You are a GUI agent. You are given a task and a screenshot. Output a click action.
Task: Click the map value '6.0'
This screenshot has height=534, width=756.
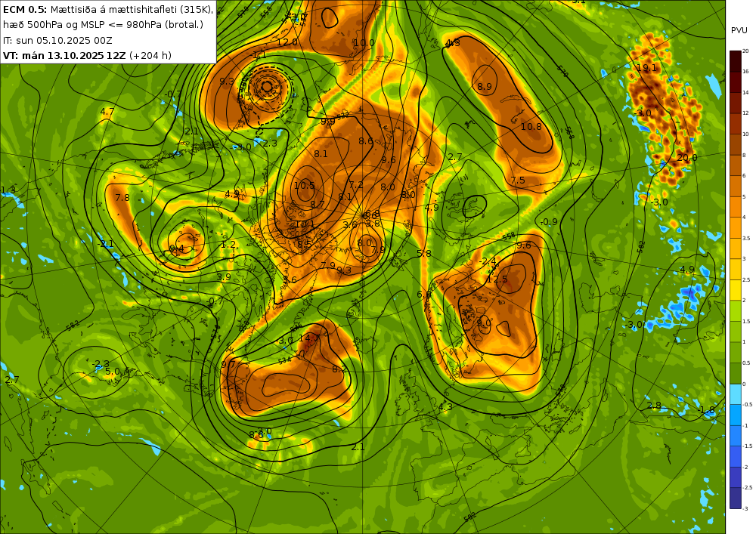click(x=424, y=295)
